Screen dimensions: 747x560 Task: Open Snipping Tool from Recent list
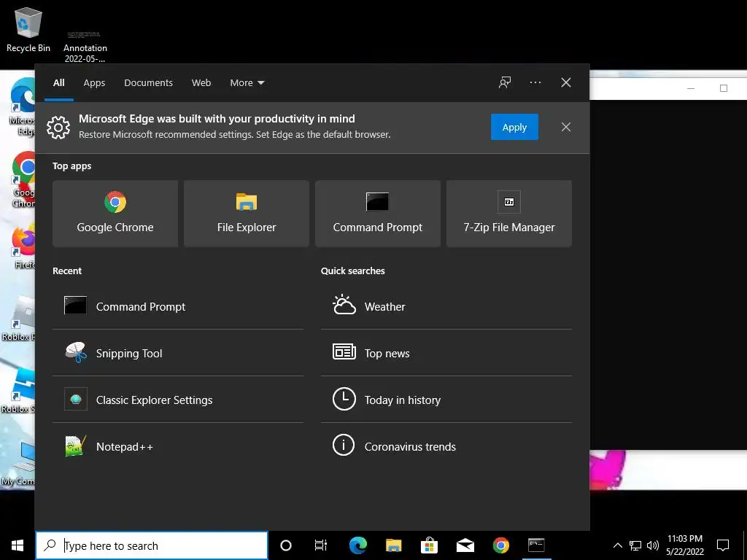[x=178, y=353]
